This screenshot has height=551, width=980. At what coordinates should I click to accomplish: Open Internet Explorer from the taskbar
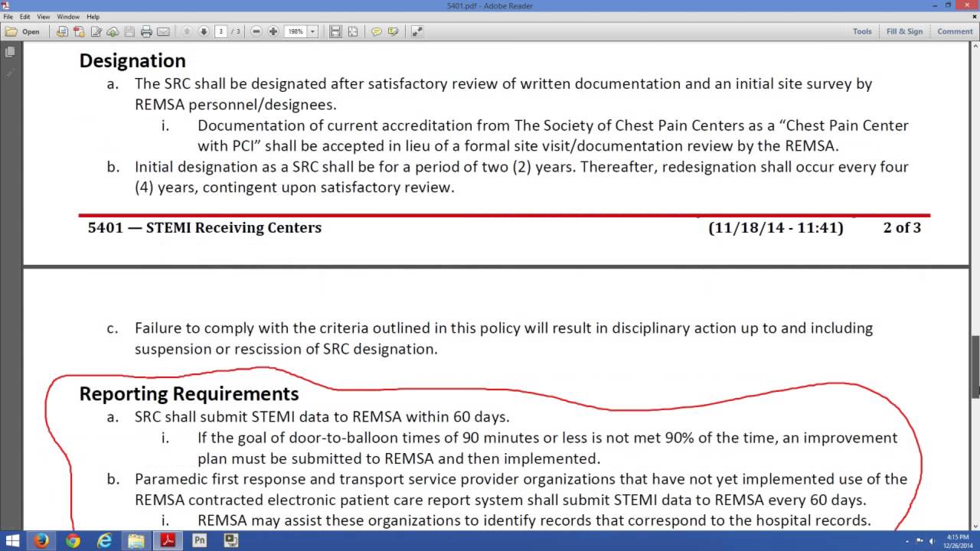[x=104, y=541]
